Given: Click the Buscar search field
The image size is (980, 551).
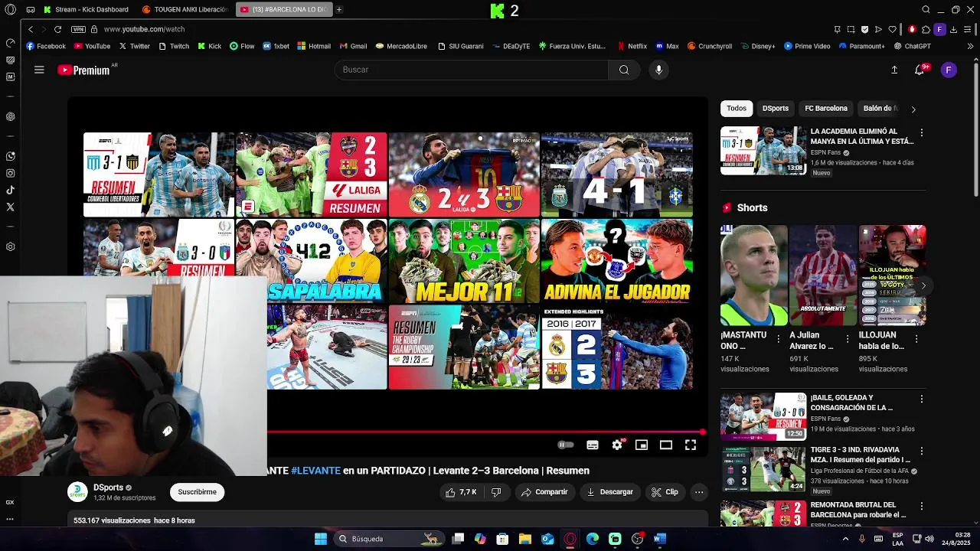Looking at the screenshot, I should tap(471, 70).
